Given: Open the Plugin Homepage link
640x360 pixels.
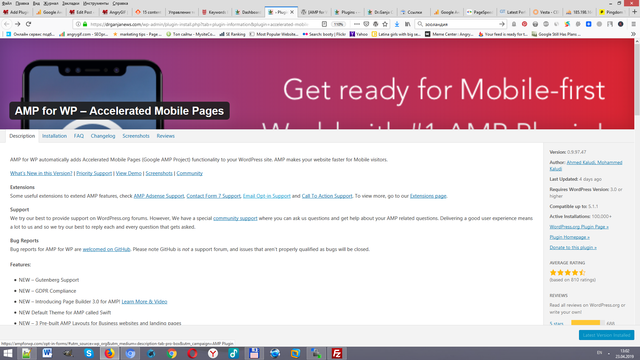Looking at the screenshot, I should click(x=569, y=237).
